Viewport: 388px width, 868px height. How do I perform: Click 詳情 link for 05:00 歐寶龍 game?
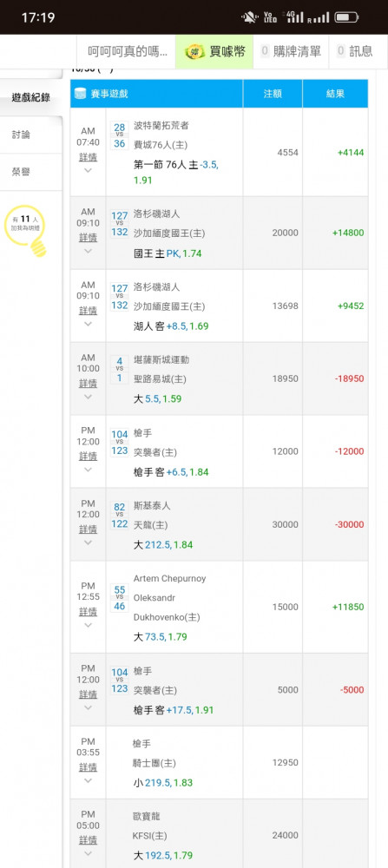[88, 839]
